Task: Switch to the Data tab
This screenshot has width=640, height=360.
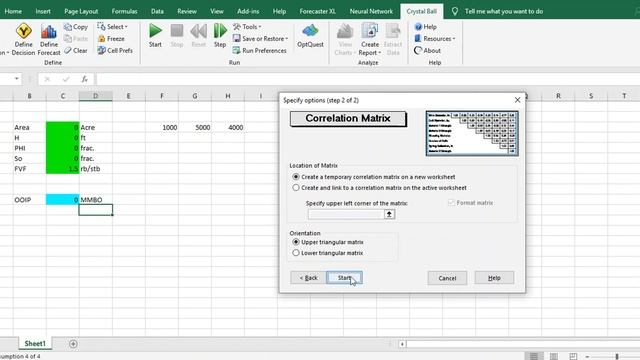Action: (157, 11)
